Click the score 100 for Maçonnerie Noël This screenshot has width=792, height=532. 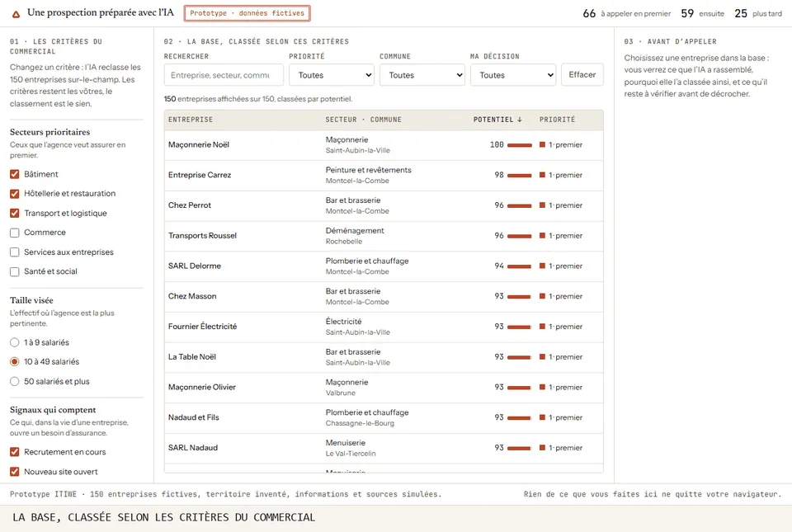497,145
